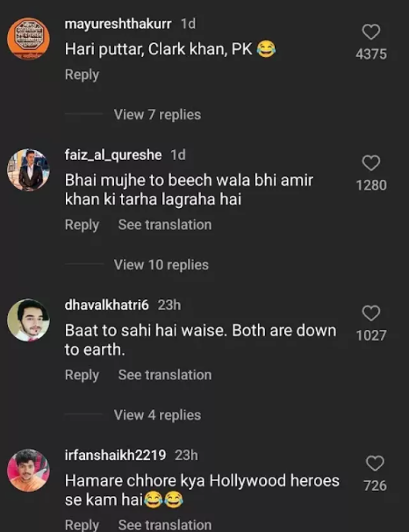Open username irfanshaikh2219
409x532 pixels.
click(115, 456)
